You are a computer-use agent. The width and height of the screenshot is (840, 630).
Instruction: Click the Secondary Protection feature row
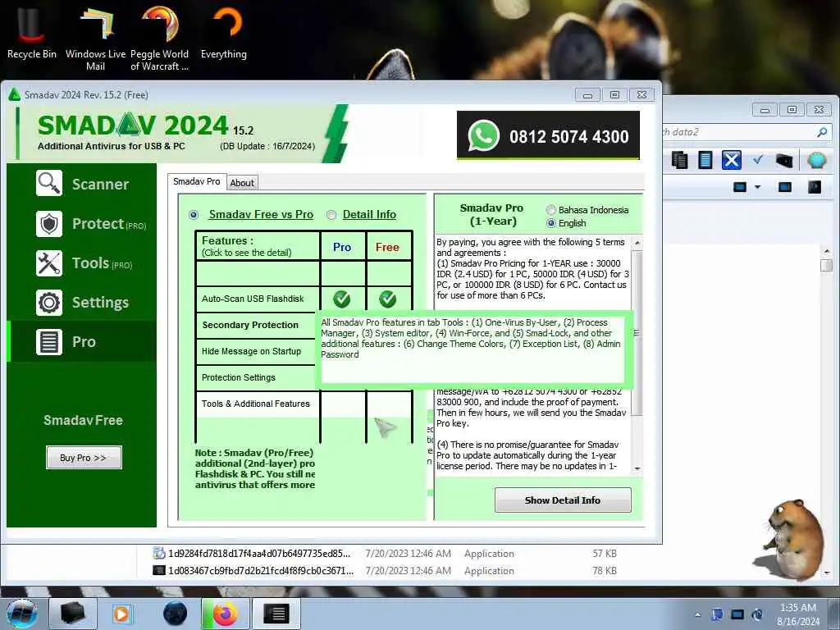(x=258, y=325)
